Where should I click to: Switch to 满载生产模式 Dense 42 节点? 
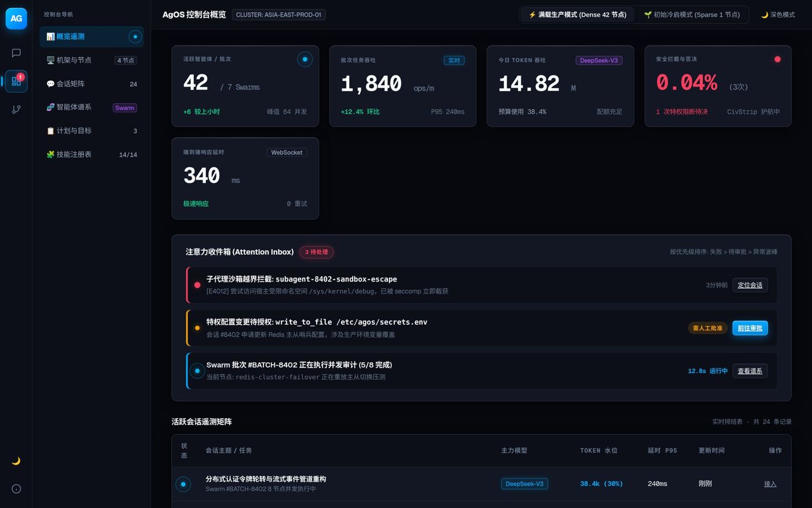pos(578,15)
